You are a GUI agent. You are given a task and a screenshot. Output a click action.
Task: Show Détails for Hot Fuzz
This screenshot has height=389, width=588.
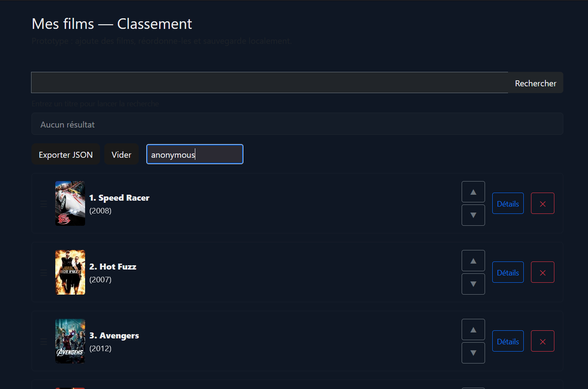pyautogui.click(x=508, y=273)
